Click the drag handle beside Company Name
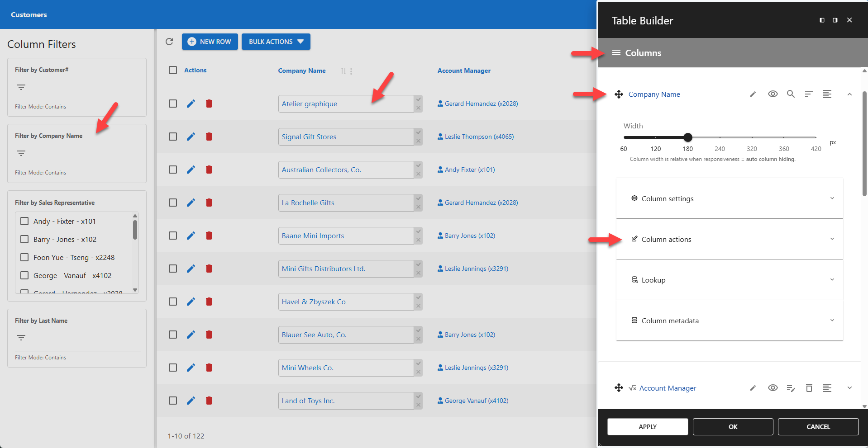Image resolution: width=868 pixels, height=448 pixels. (x=619, y=94)
